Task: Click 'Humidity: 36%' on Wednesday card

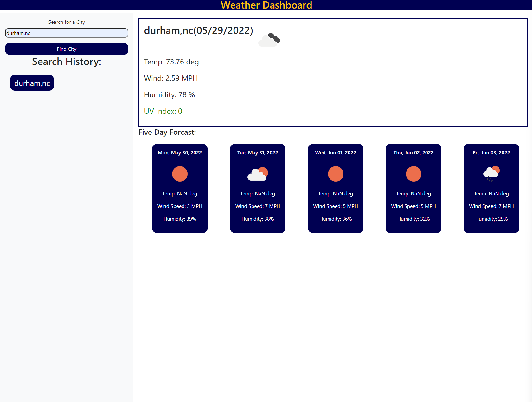Action: pyautogui.click(x=336, y=219)
